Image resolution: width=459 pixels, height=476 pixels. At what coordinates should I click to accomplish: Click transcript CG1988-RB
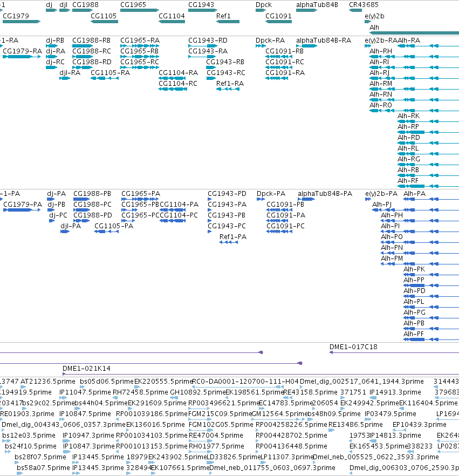click(x=83, y=46)
